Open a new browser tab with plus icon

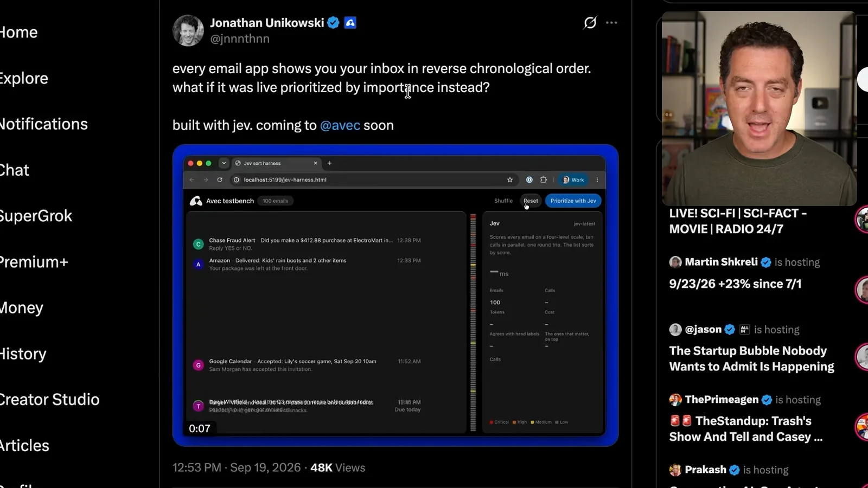(329, 163)
